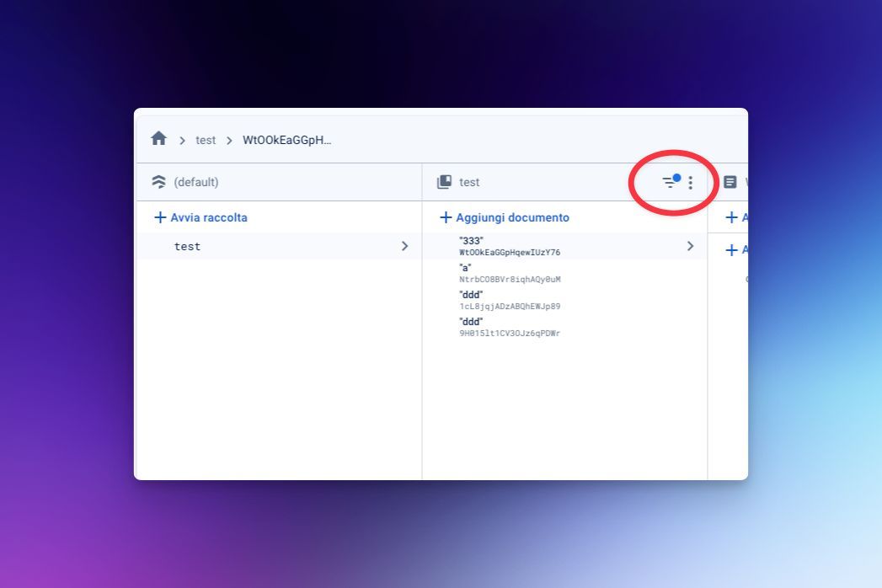The height and width of the screenshot is (588, 882).
Task: Open the first plus action in the right panel
Action: click(730, 216)
